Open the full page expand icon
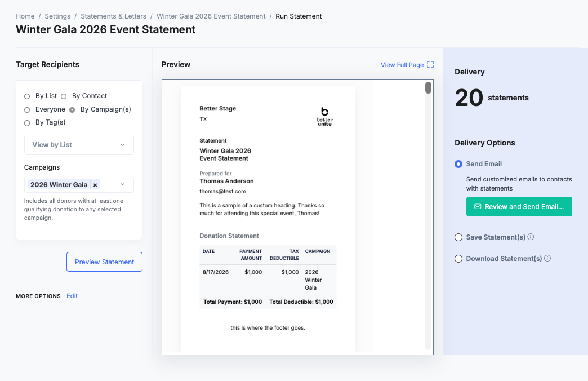 (x=430, y=65)
